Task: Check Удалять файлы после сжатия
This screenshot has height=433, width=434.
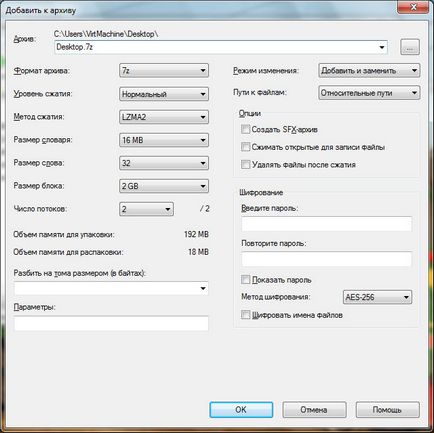Action: click(246, 164)
